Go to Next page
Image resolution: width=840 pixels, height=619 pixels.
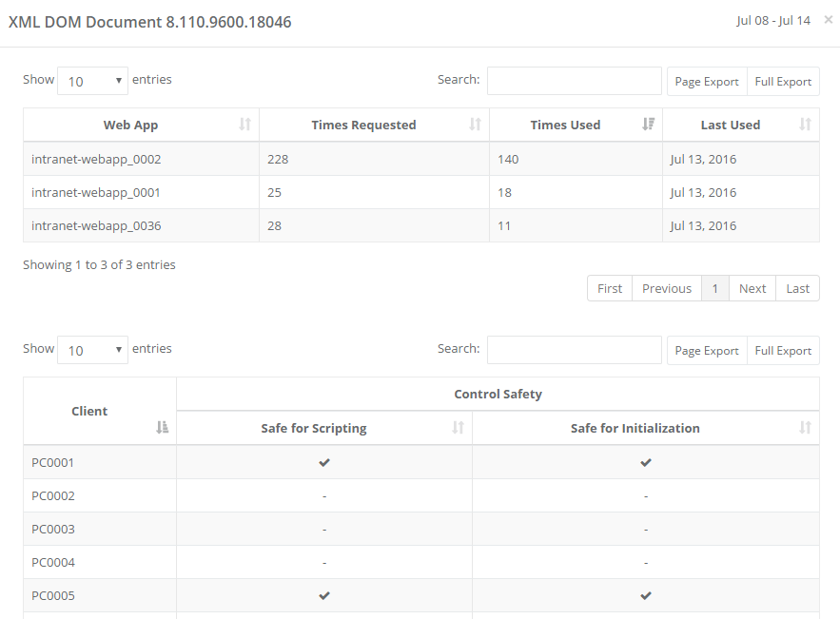click(752, 288)
